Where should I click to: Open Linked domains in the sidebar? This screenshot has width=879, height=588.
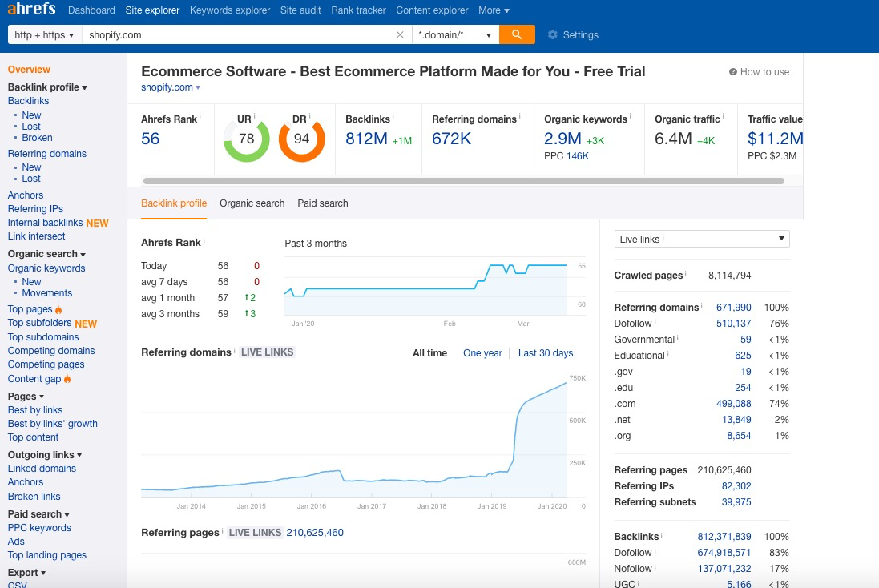point(42,469)
